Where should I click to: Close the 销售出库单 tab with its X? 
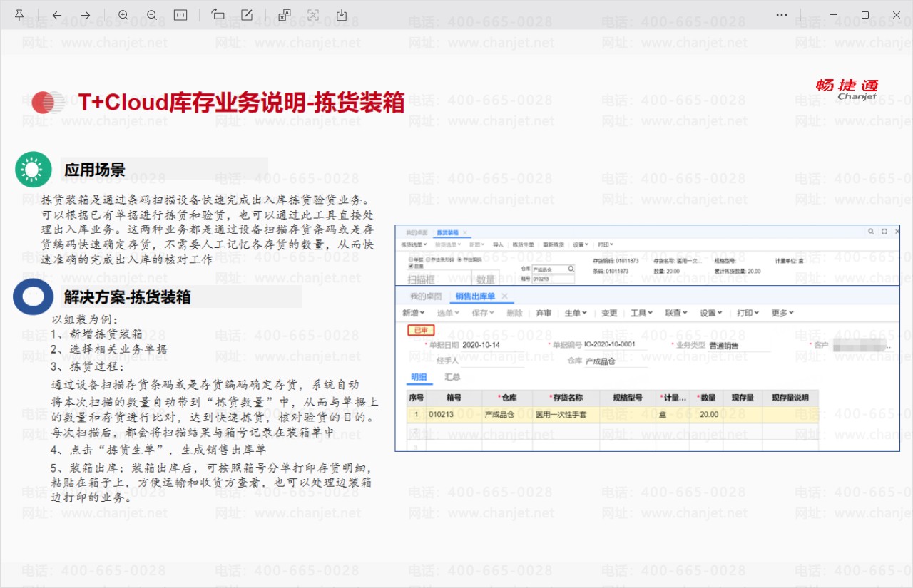(504, 296)
